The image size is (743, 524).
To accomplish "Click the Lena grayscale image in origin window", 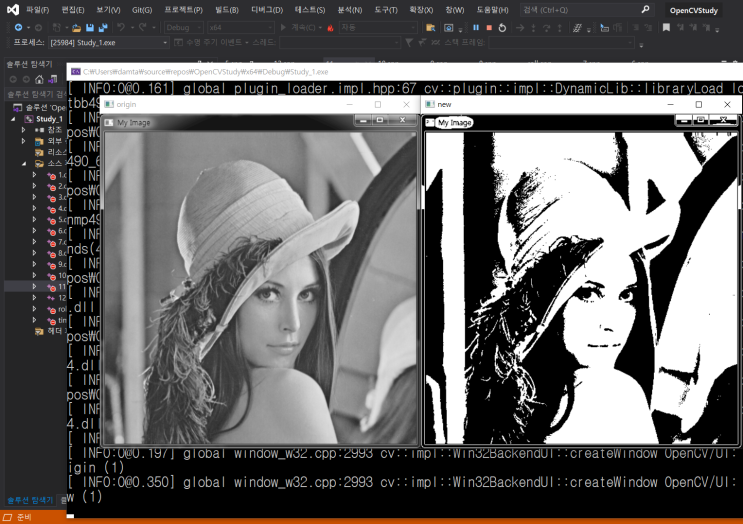I will [x=260, y=288].
